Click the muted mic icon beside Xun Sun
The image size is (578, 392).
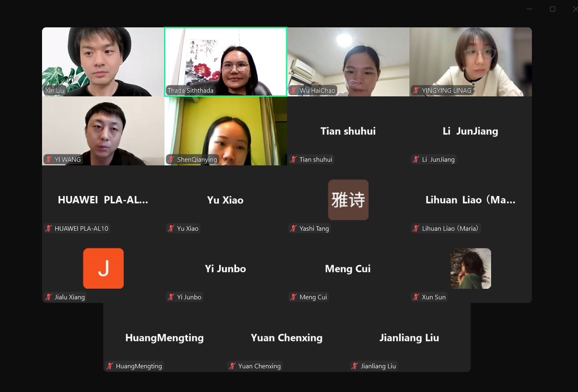pos(416,297)
